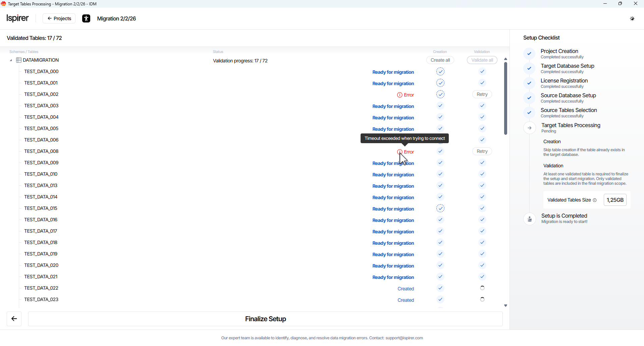
Task: Toggle the creation checkmark for TEST_DATA_000
Action: point(440,72)
